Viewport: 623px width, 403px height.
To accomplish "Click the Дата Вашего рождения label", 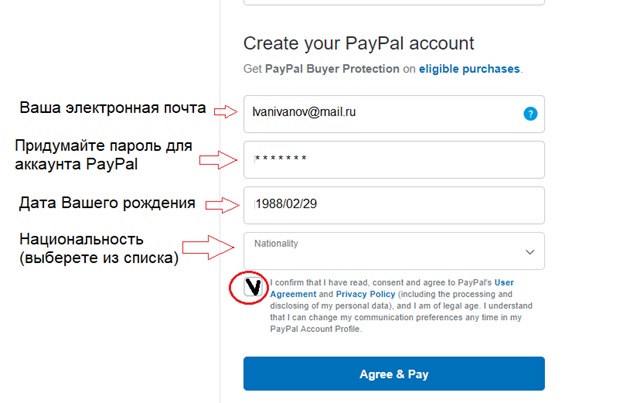I will click(x=107, y=203).
